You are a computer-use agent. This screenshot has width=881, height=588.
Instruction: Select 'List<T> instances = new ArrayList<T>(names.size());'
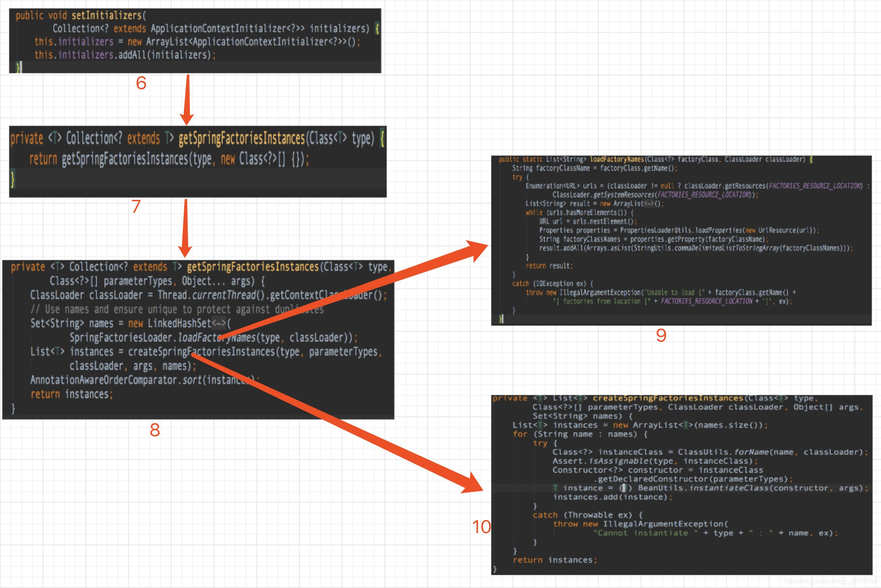640,425
